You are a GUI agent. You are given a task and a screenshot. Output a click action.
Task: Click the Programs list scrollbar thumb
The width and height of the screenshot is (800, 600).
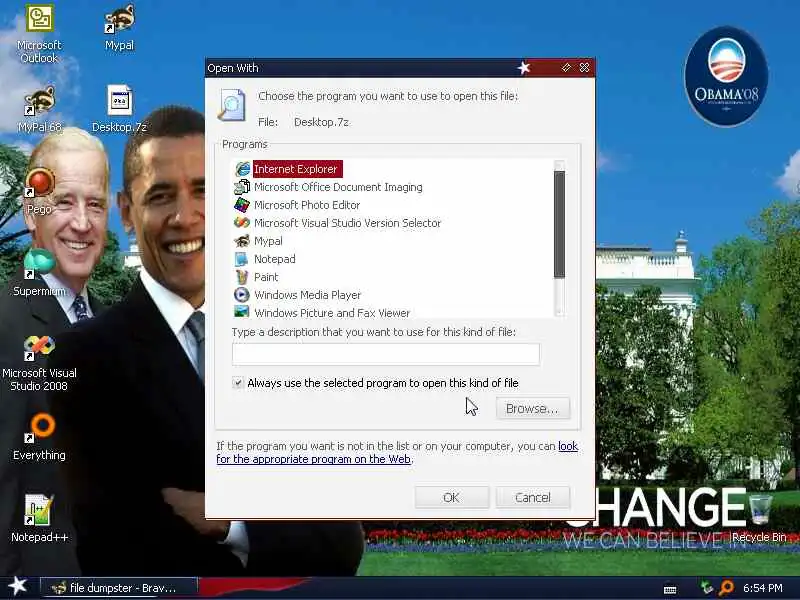(559, 224)
